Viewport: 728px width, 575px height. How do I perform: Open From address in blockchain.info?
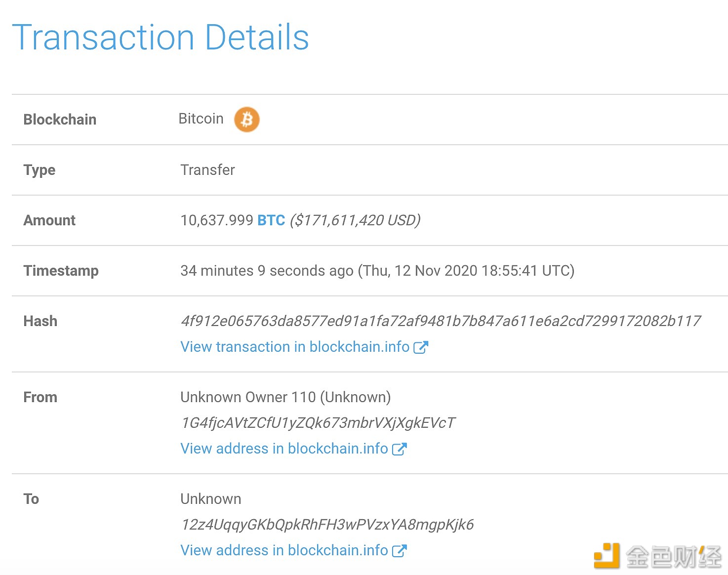(x=284, y=449)
